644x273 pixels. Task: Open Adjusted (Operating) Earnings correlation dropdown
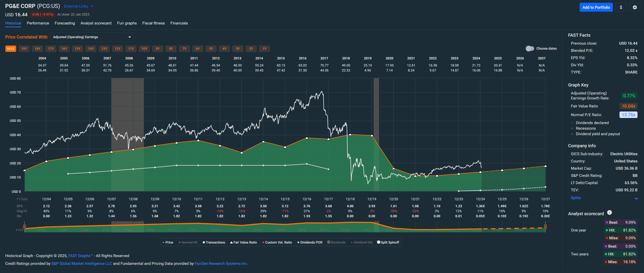[92, 37]
